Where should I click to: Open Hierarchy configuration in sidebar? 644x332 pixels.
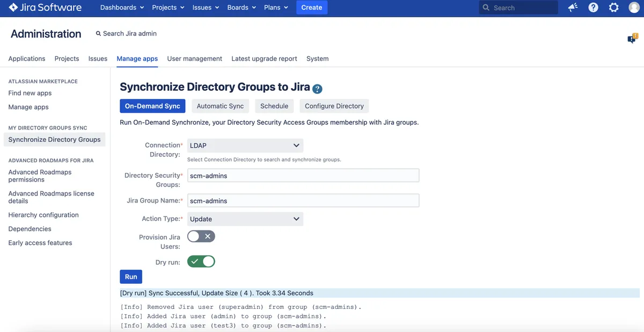pyautogui.click(x=43, y=215)
